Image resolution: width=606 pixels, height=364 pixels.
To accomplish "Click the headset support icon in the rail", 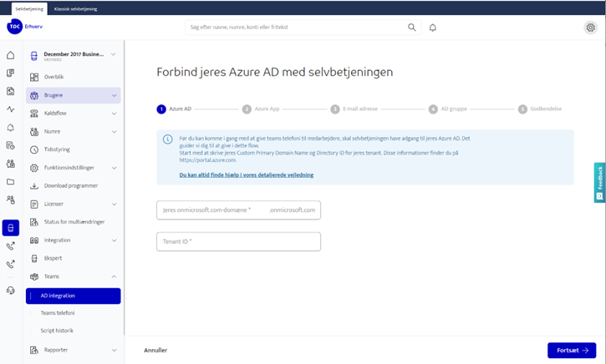I will pos(10,291).
